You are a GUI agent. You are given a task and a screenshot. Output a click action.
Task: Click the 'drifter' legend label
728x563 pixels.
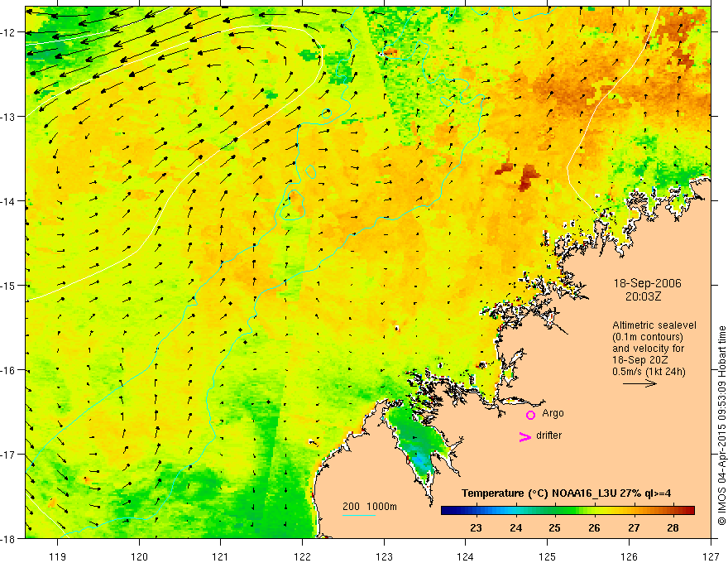548,435
